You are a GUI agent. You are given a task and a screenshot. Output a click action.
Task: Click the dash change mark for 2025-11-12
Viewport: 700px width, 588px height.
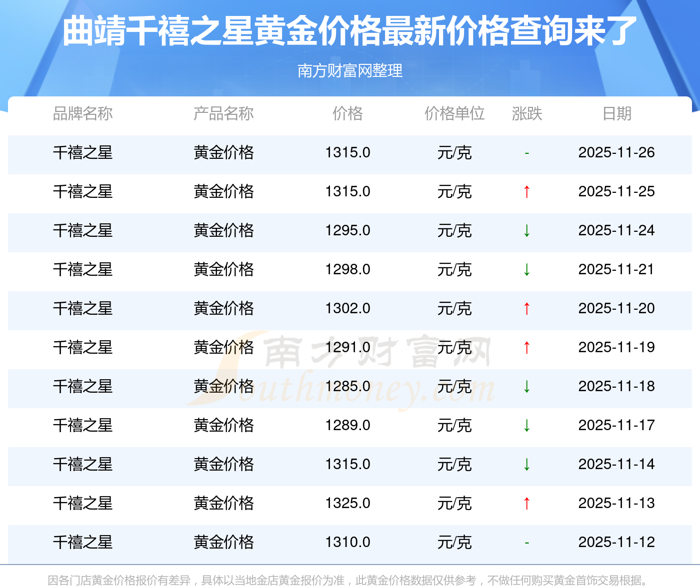click(x=526, y=543)
